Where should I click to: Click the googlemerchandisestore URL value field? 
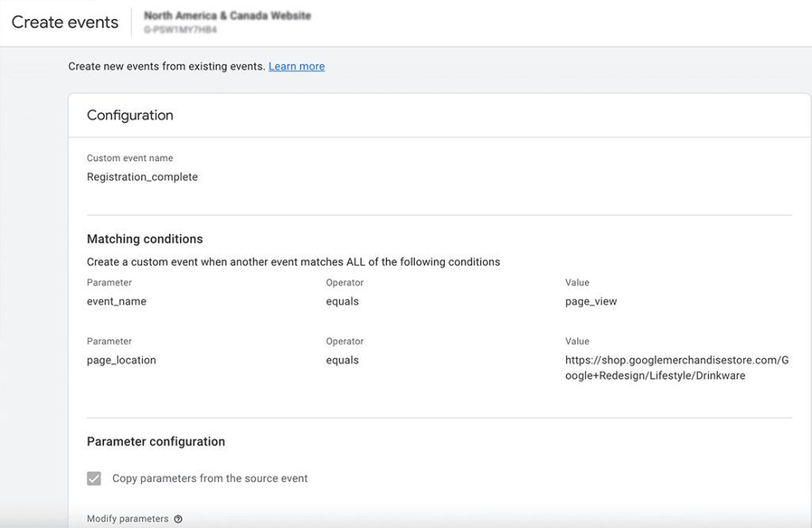[x=676, y=368]
